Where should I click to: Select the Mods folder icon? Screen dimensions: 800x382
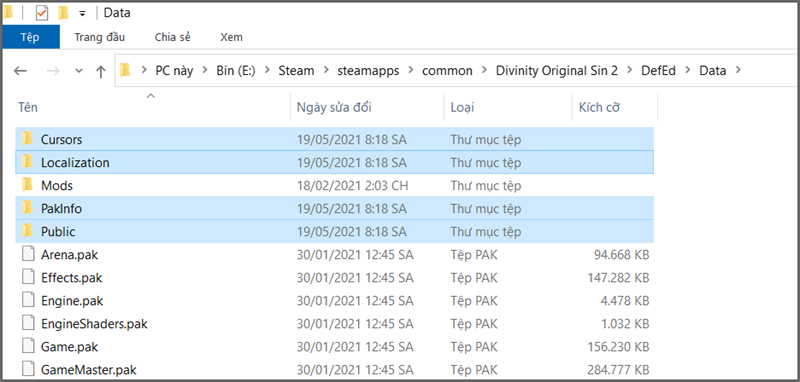point(28,185)
